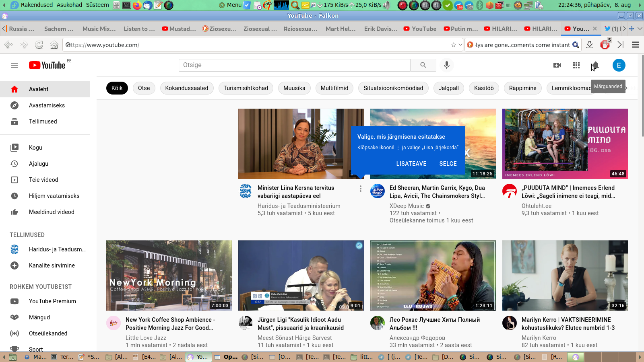Click the create video camera icon

tap(557, 65)
